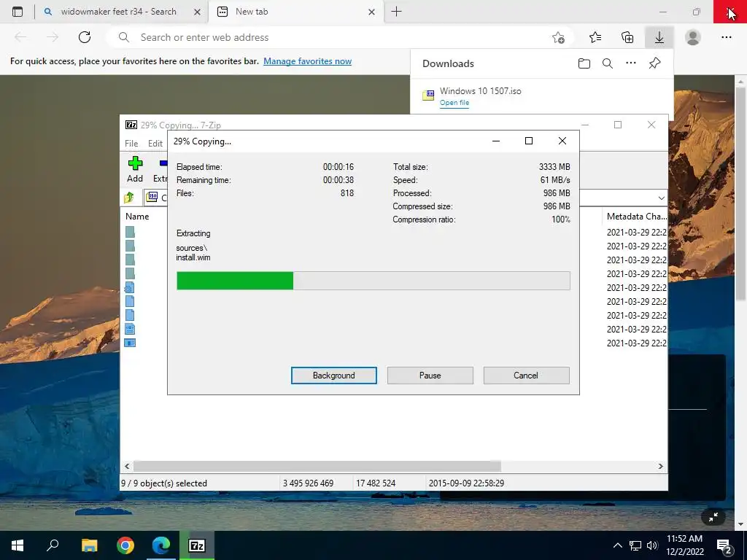747x560 pixels.
Task: Sort by Name column in 7-Zip
Action: [137, 216]
